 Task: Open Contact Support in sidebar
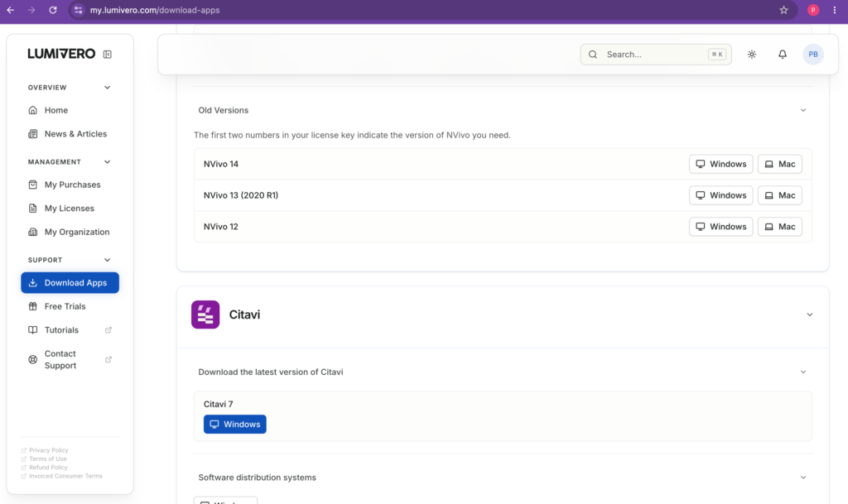point(70,359)
